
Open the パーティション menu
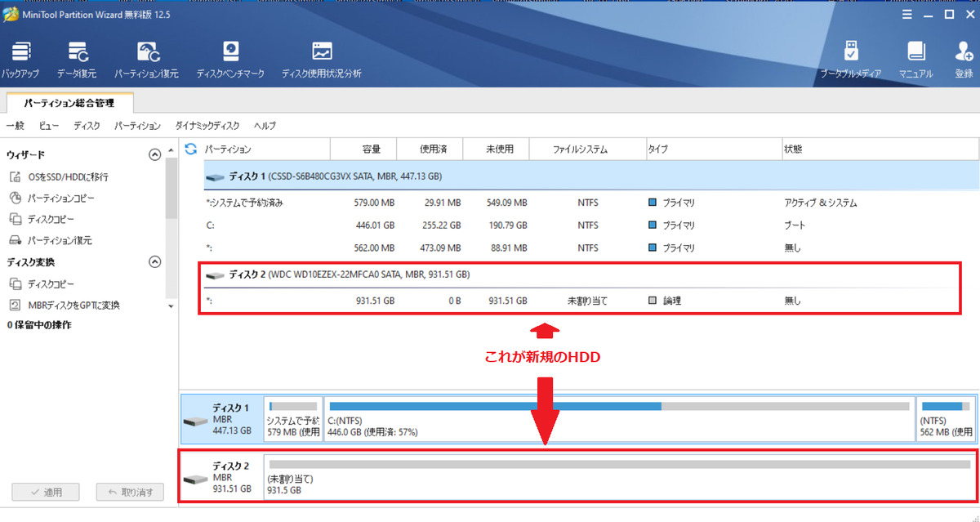coord(137,126)
